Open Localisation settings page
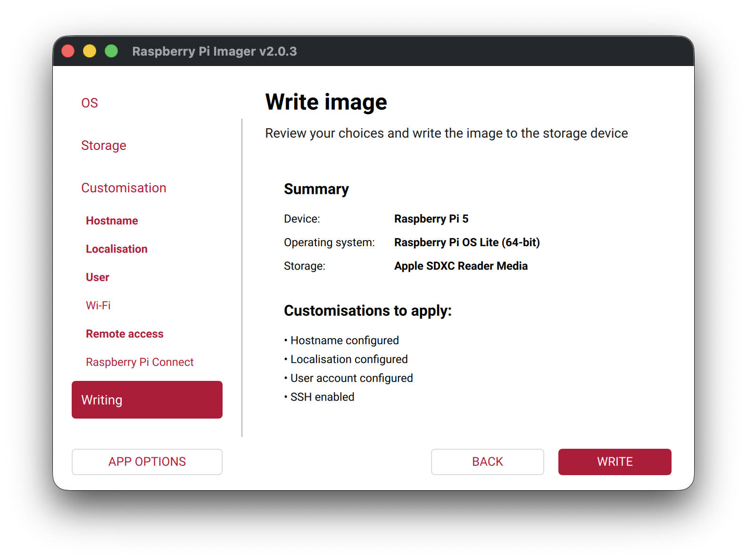The width and height of the screenshot is (747, 560). [x=116, y=249]
